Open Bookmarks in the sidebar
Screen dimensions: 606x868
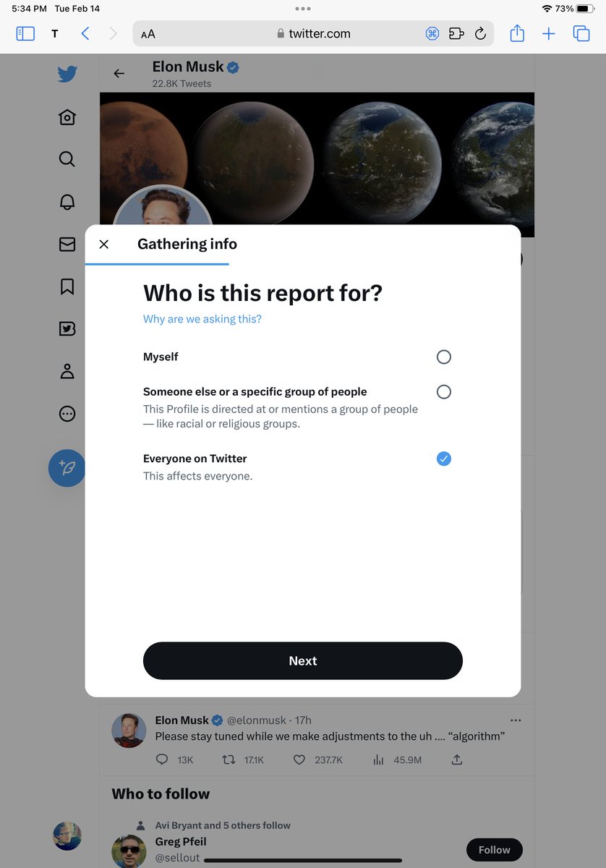click(67, 287)
